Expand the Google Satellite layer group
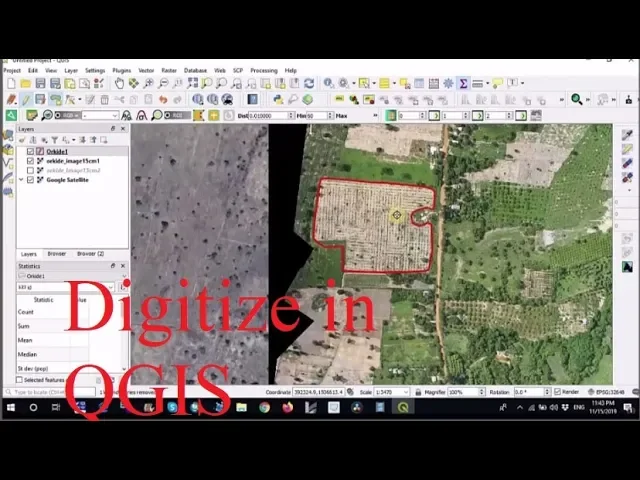 [21, 180]
